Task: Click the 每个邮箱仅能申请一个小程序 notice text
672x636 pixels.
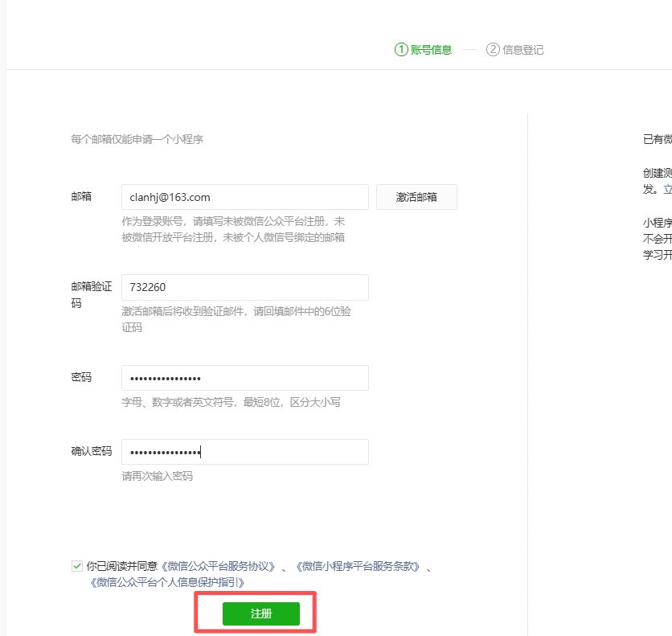Action: tap(137, 139)
